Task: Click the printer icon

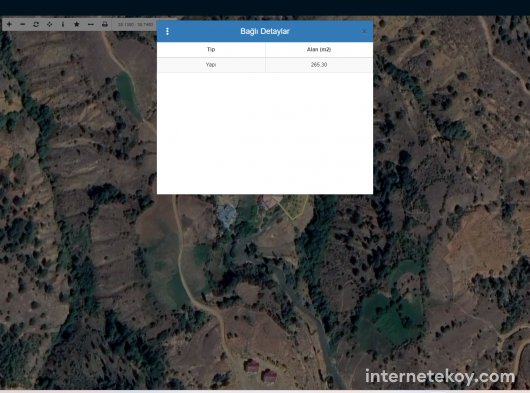Action: tap(105, 24)
